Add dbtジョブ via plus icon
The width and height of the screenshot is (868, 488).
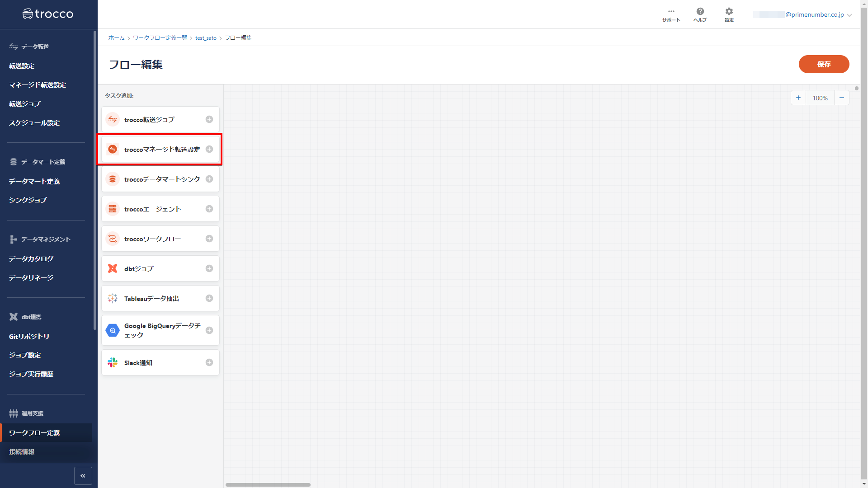click(x=209, y=268)
